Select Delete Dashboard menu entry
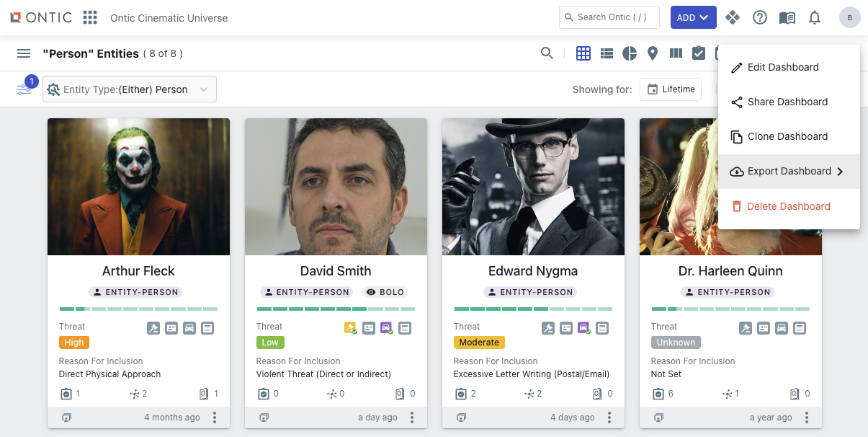The image size is (868, 437). pos(788,206)
